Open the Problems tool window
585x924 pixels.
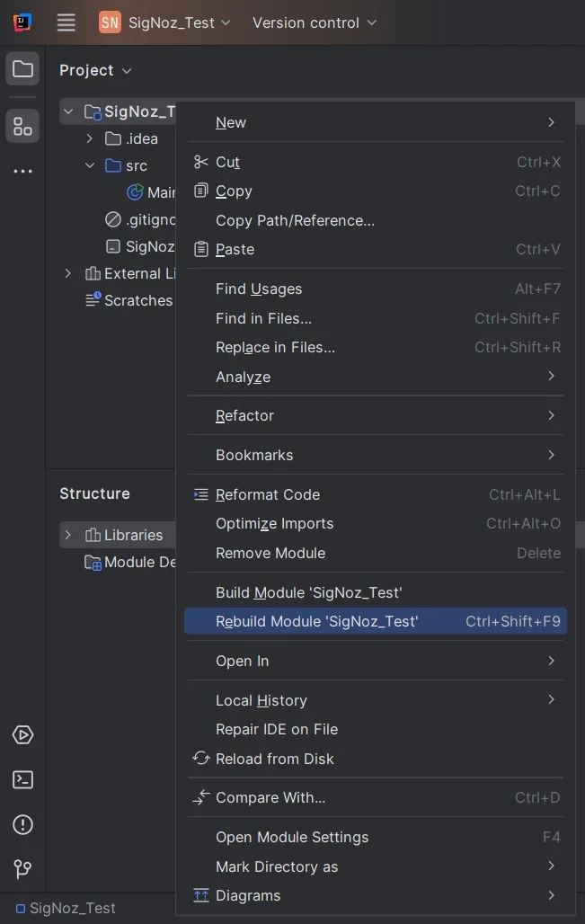(22, 824)
